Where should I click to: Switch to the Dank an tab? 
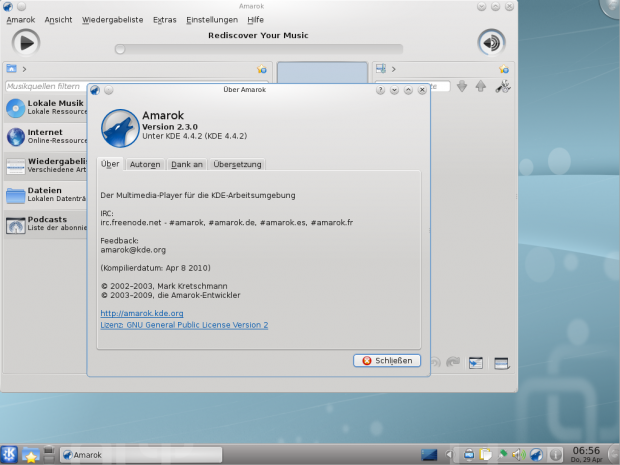[x=187, y=164]
